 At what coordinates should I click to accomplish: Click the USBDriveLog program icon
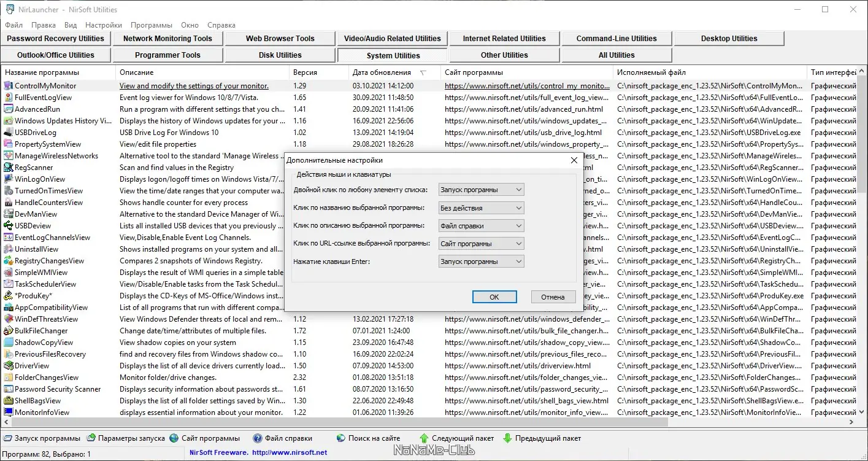pos(8,133)
